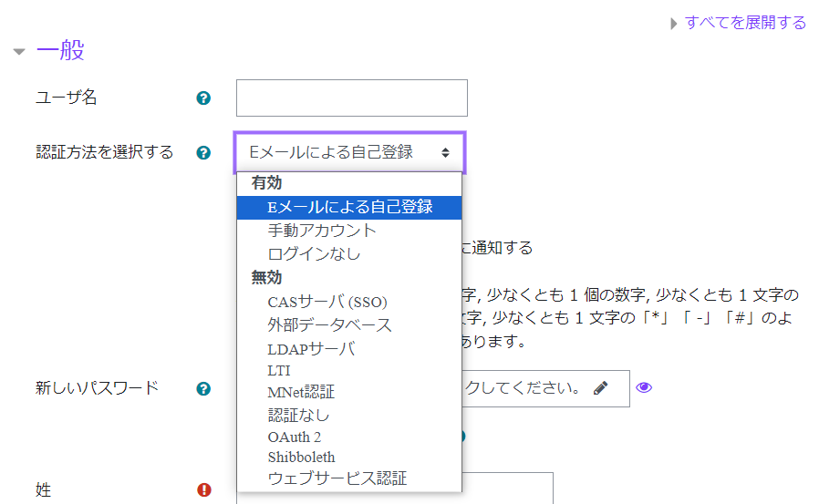Image resolution: width=819 pixels, height=504 pixels.
Task: Click into the ユーザ名 input field
Action: pyautogui.click(x=351, y=98)
